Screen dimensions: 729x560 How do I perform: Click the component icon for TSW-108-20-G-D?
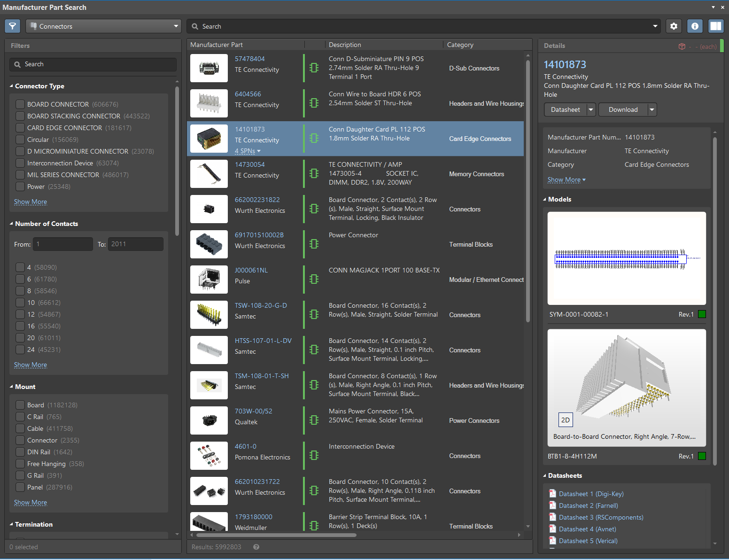314,314
